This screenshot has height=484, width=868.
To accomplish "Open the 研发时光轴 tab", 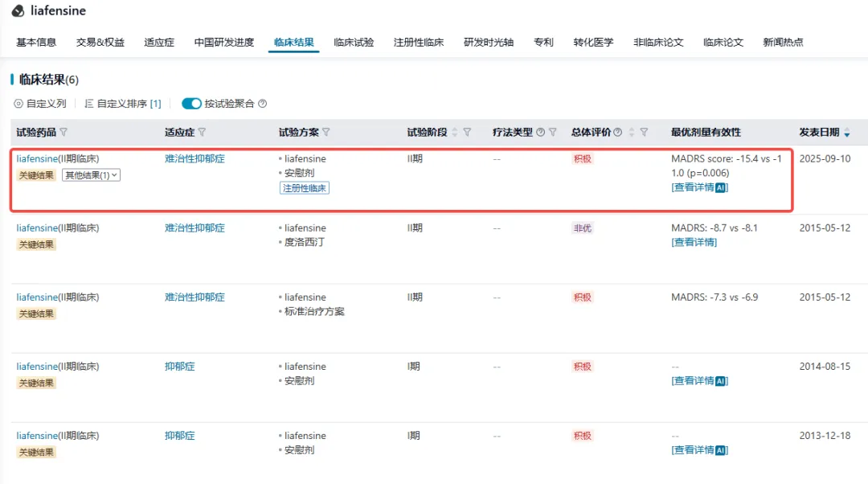I will coord(489,42).
